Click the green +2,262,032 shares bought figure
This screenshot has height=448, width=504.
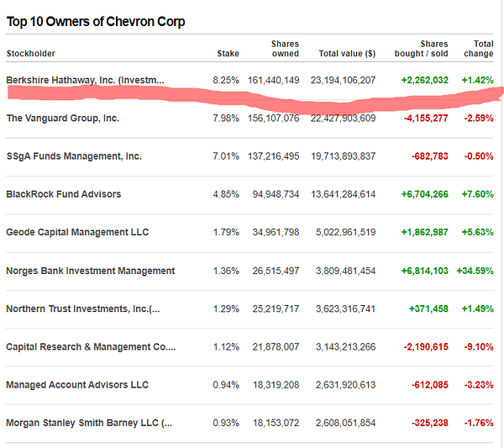[x=424, y=80]
